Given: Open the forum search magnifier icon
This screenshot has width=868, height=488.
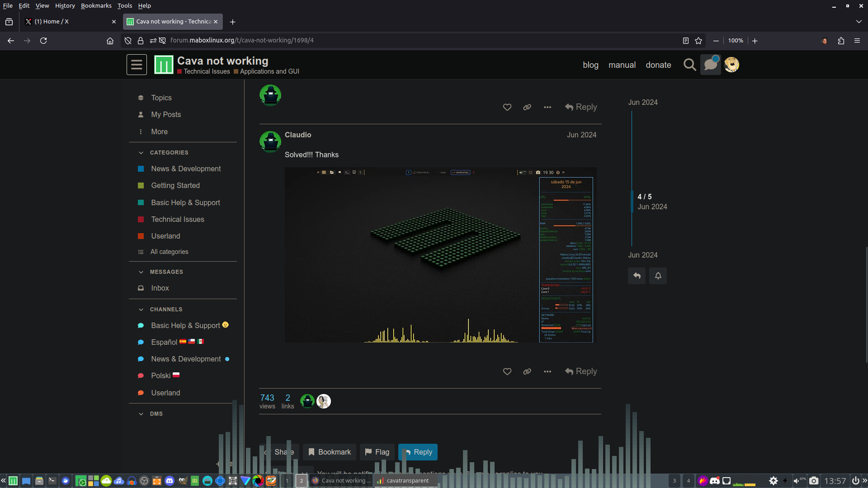Looking at the screenshot, I should pyautogui.click(x=689, y=65).
